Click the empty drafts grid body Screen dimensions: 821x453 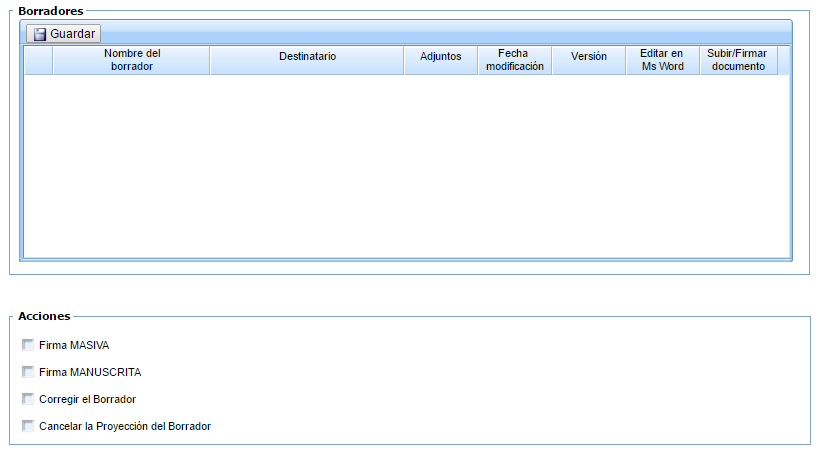pyautogui.click(x=407, y=166)
